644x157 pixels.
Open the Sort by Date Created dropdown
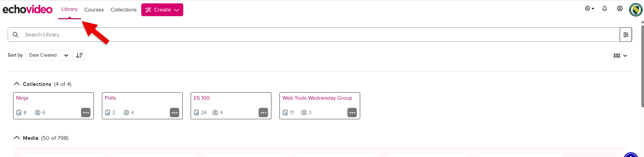coord(48,55)
